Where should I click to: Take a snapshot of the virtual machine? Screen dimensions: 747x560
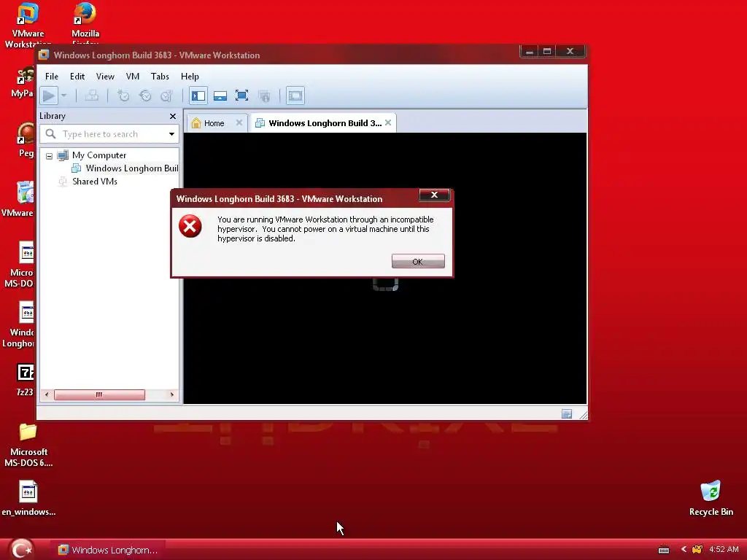click(x=123, y=96)
